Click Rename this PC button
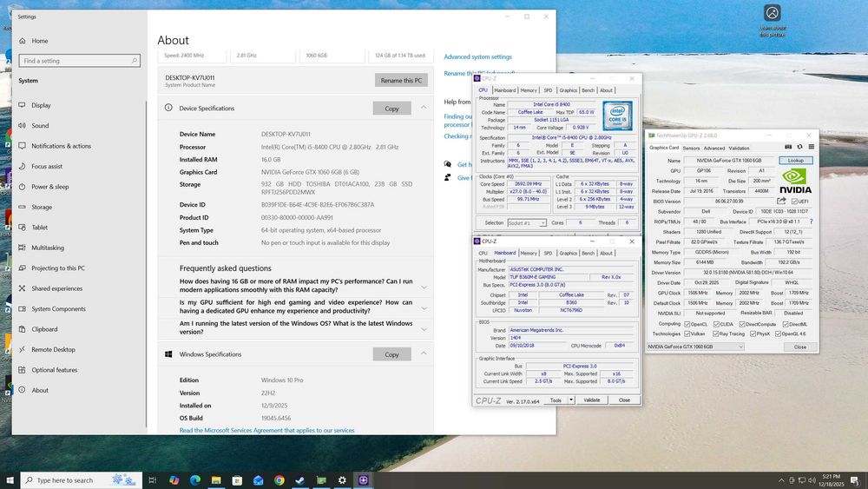Image resolution: width=868 pixels, height=489 pixels. pos(401,80)
